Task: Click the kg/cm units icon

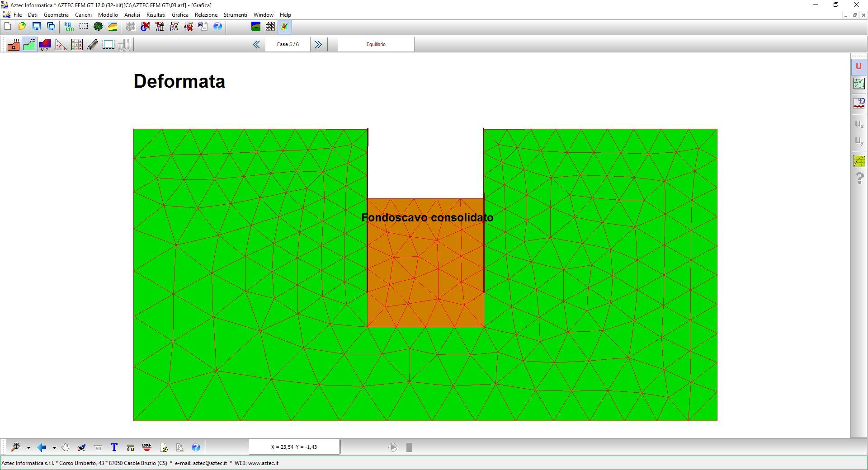Action: (69, 27)
